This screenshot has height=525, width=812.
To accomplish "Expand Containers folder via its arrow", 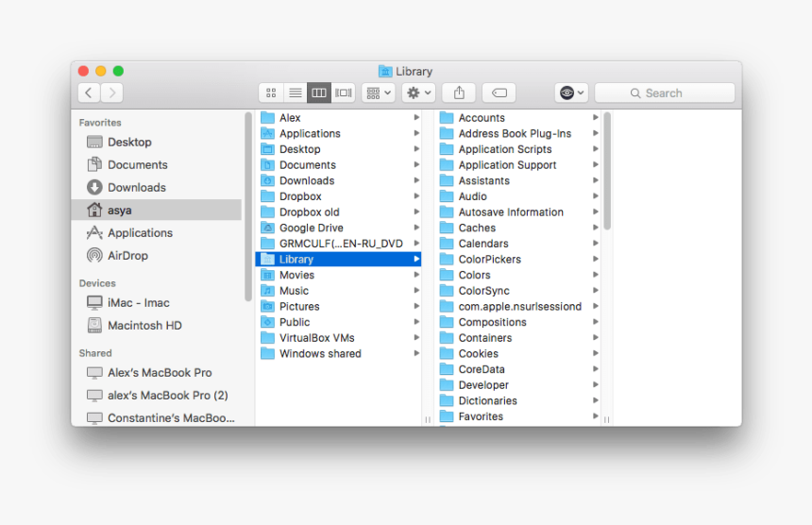I will coord(596,338).
